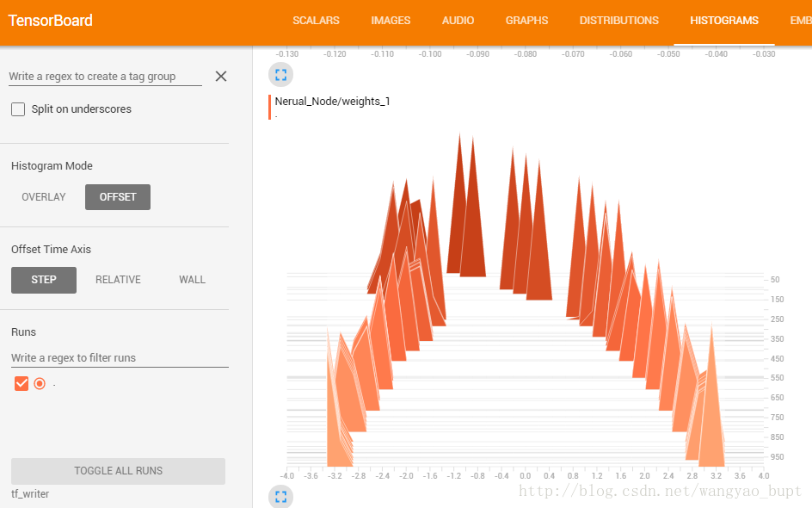Click the Histogram Mode heading
This screenshot has width=812, height=508.
(x=52, y=166)
